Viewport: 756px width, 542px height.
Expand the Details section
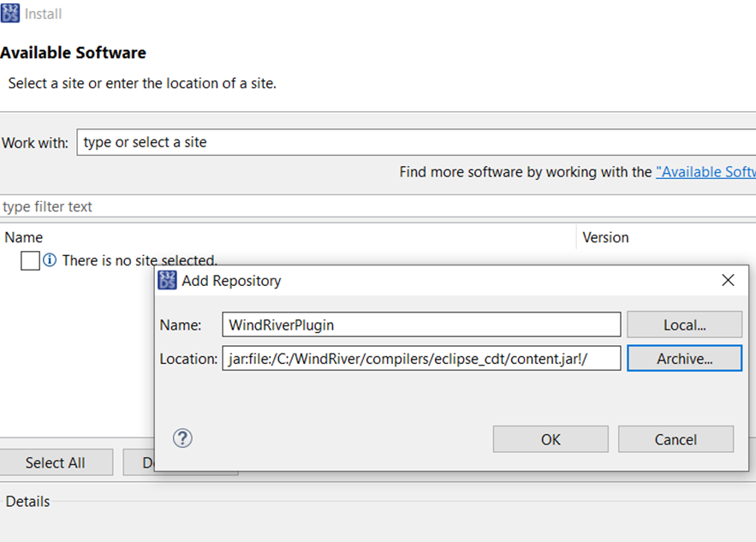pos(28,501)
